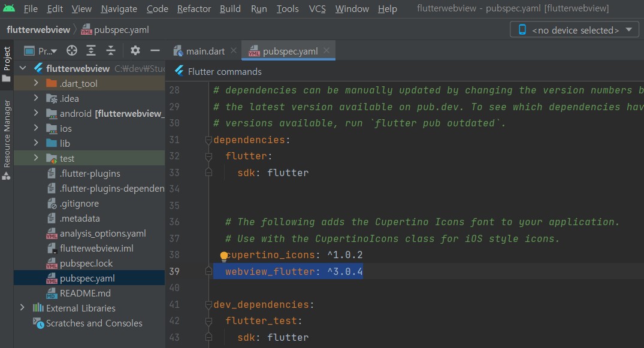Click the pubspec.yaml breadcrumb
This screenshot has width=644, height=348.
pos(115,29)
